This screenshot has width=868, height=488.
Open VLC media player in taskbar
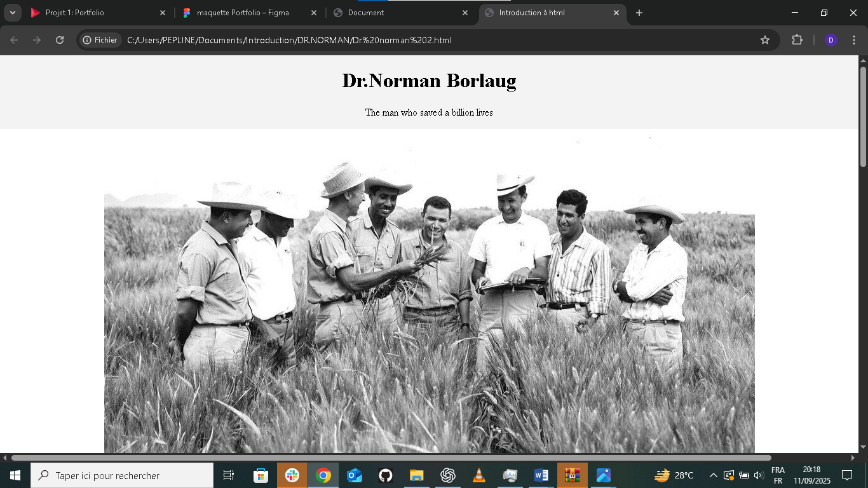479,475
